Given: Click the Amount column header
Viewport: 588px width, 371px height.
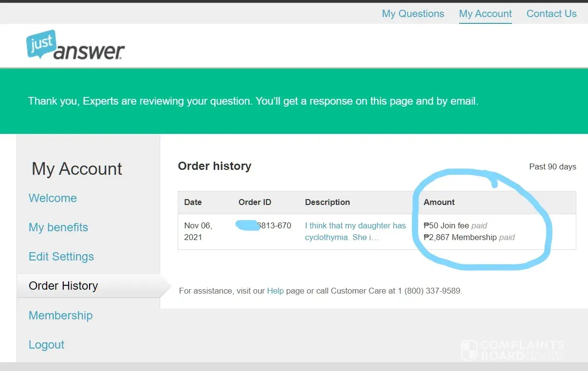Looking at the screenshot, I should [439, 202].
